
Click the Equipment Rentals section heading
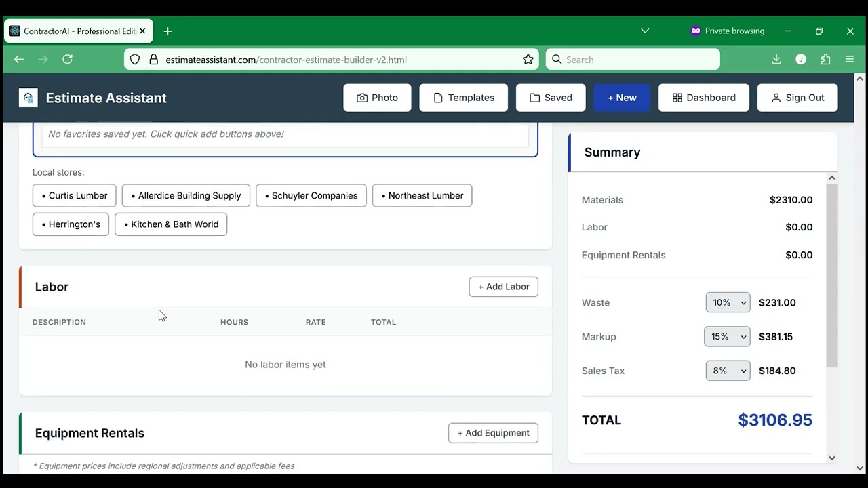(90, 433)
